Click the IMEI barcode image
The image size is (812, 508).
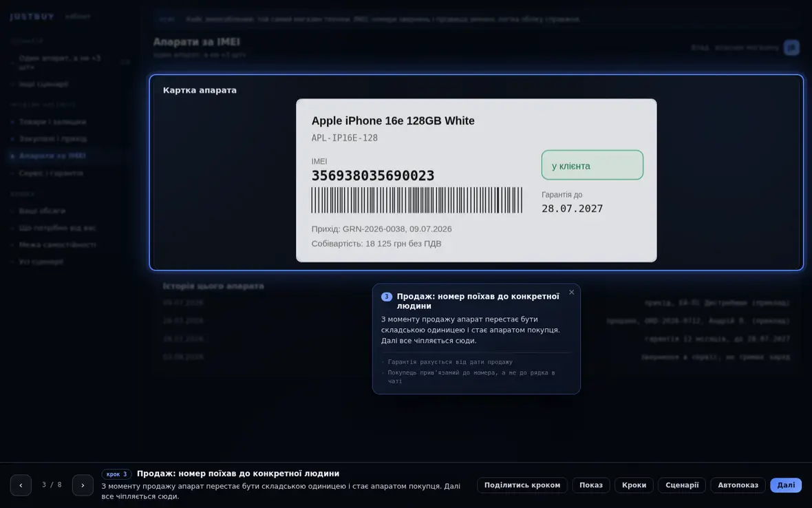[x=417, y=200]
